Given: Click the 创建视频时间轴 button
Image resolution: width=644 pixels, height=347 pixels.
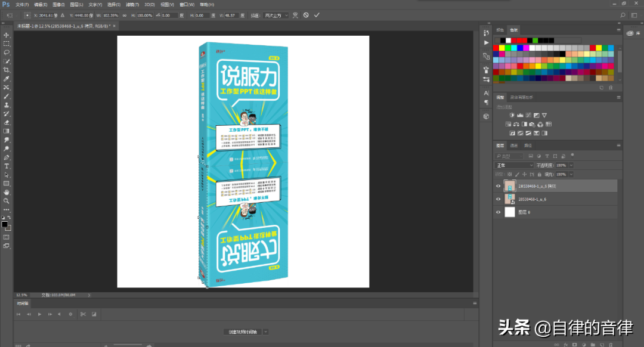Looking at the screenshot, I should 243,332.
